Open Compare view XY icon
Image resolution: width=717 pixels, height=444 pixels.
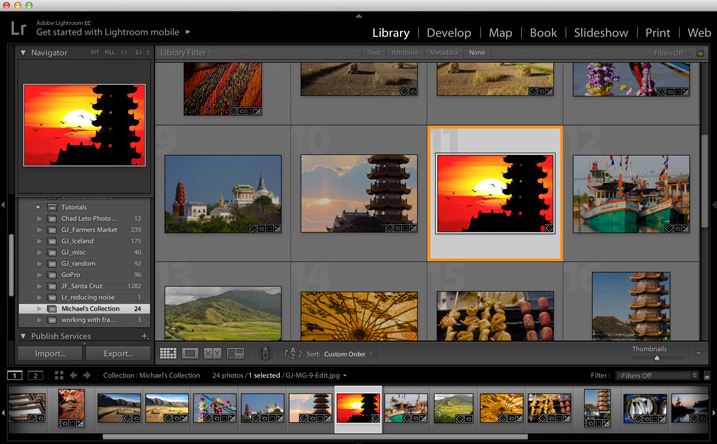tap(212, 353)
